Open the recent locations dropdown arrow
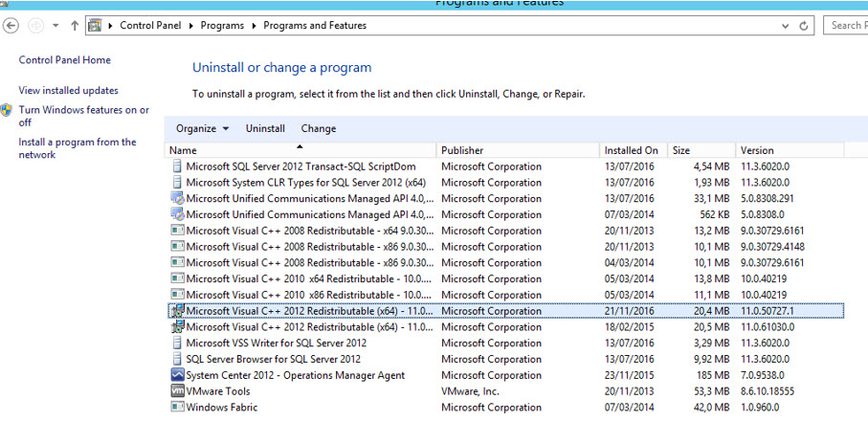This screenshot has width=868, height=421. tap(56, 26)
